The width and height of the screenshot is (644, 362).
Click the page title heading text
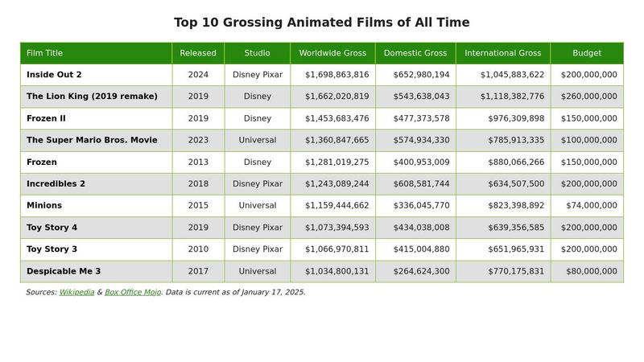pyautogui.click(x=322, y=23)
